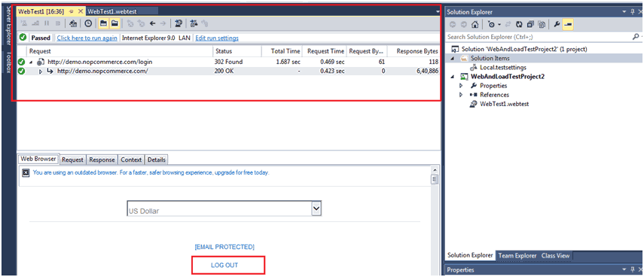Screen dimensions: 644x277
Task: Click the green check icon beside Passed
Action: click(x=23, y=38)
